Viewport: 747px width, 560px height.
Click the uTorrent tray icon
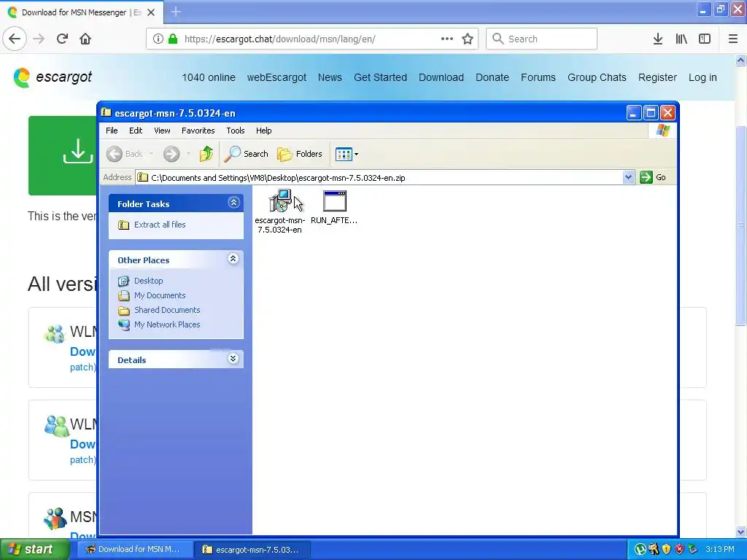[640, 549]
